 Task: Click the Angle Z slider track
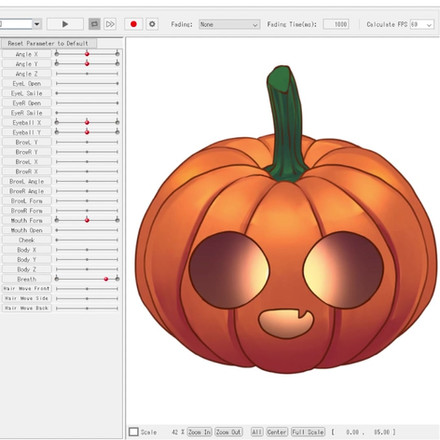pos(87,73)
